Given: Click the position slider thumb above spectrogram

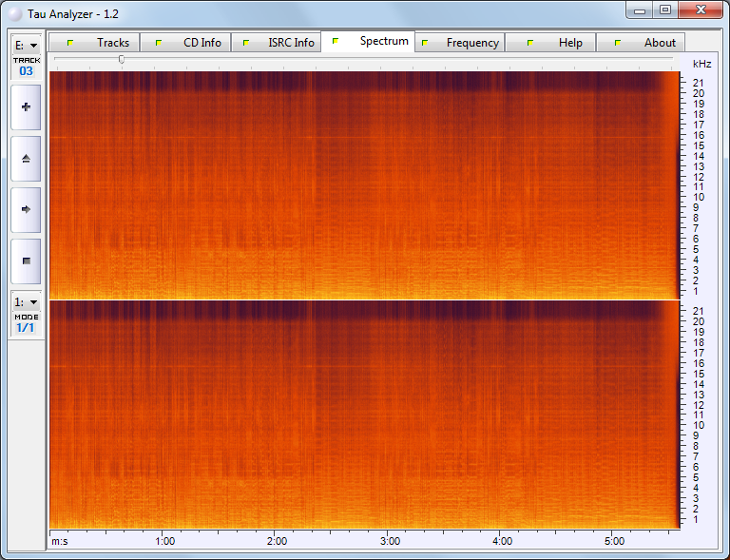Looking at the screenshot, I should click(x=121, y=59).
